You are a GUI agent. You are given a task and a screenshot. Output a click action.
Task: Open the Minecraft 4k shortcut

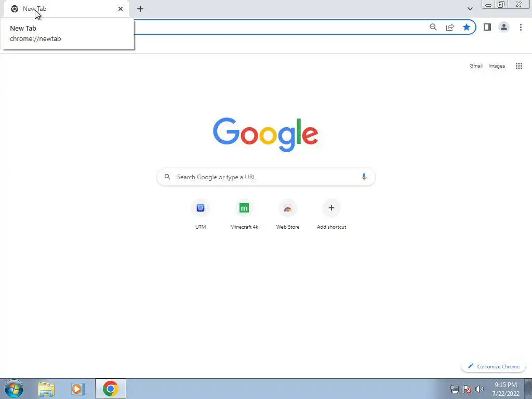click(244, 214)
